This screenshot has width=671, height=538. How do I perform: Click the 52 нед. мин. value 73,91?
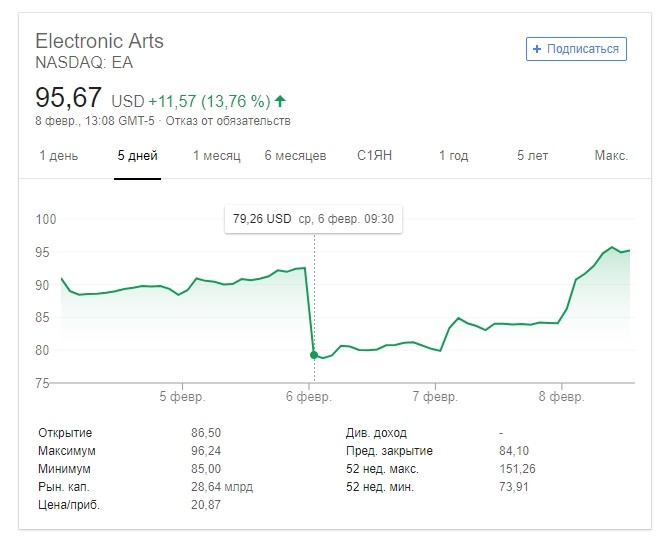click(514, 487)
